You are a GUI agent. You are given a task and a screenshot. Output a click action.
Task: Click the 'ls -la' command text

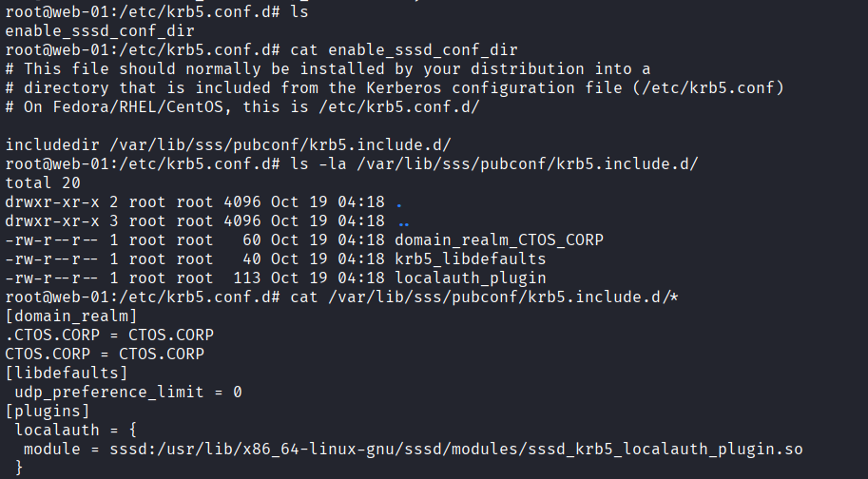tap(318, 163)
